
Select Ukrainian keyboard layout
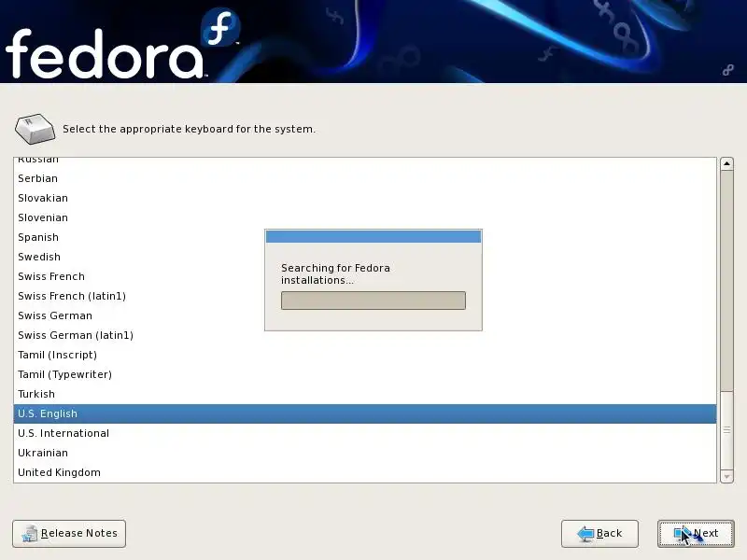tap(365, 453)
